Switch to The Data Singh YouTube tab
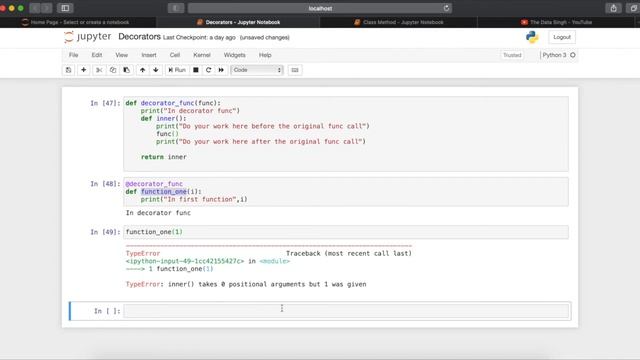This screenshot has height=360, width=640. (x=557, y=22)
